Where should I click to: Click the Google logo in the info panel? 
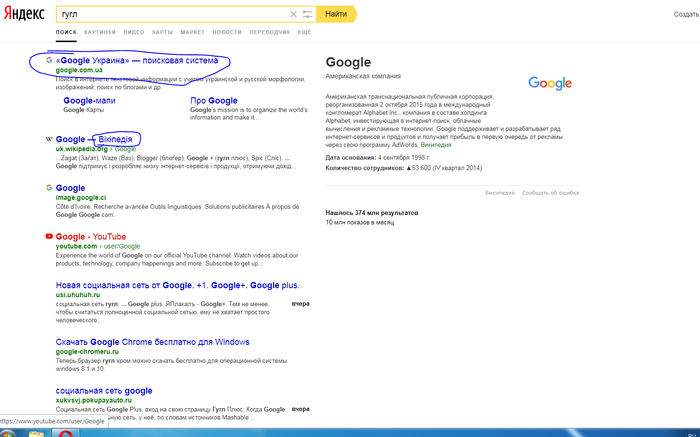tap(550, 83)
